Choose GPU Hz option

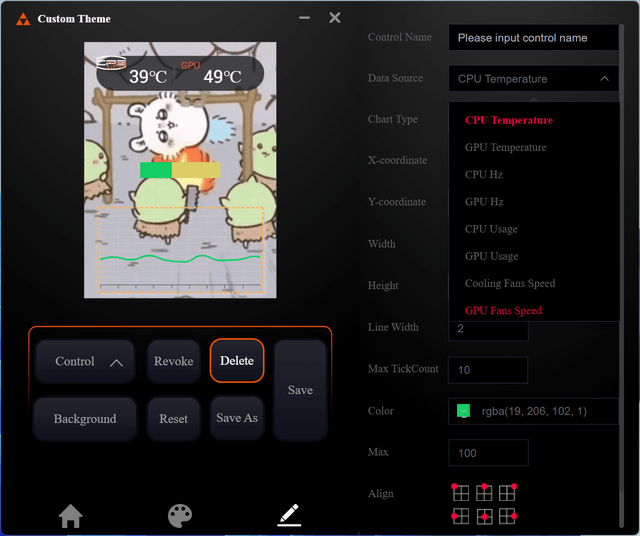484,202
